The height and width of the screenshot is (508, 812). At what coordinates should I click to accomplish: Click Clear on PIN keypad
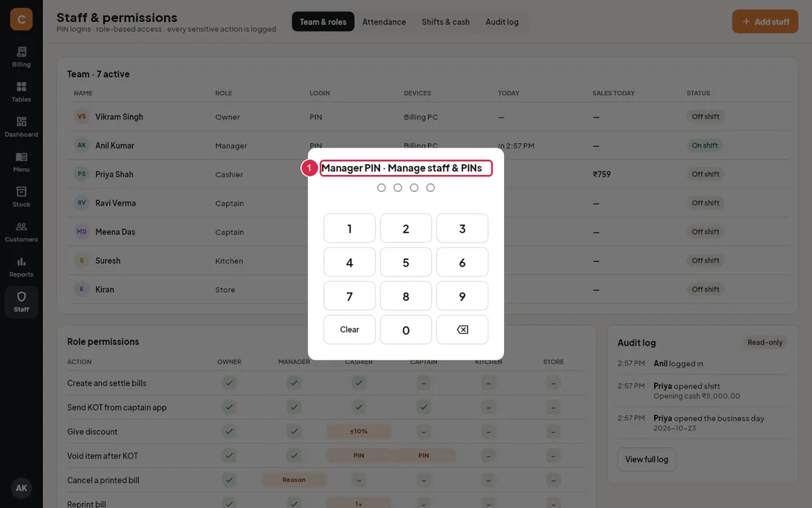coord(350,329)
